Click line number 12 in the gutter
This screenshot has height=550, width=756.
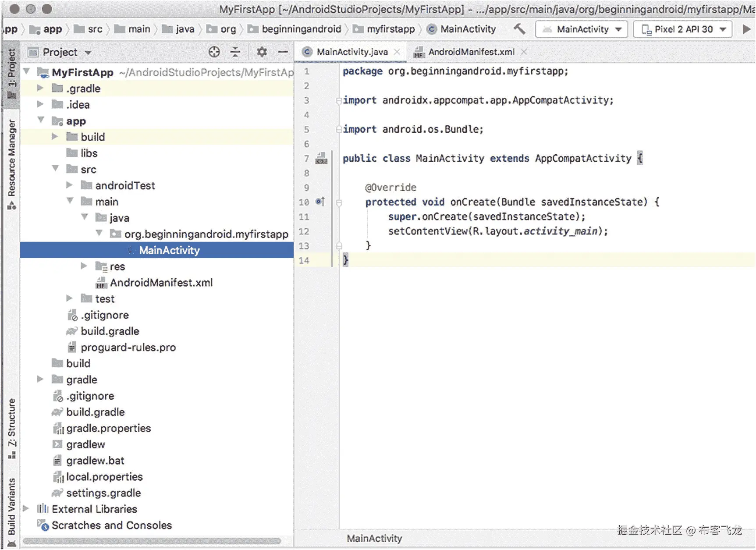click(x=304, y=231)
